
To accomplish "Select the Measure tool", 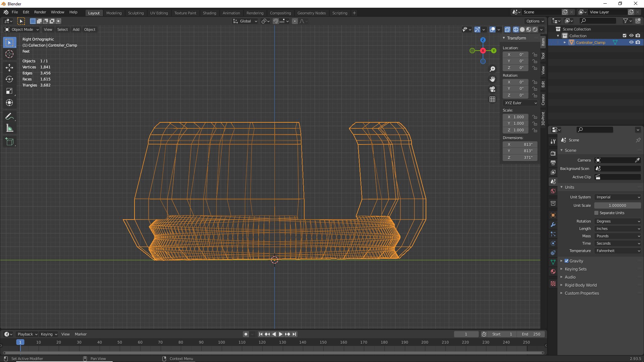I will (x=9, y=128).
